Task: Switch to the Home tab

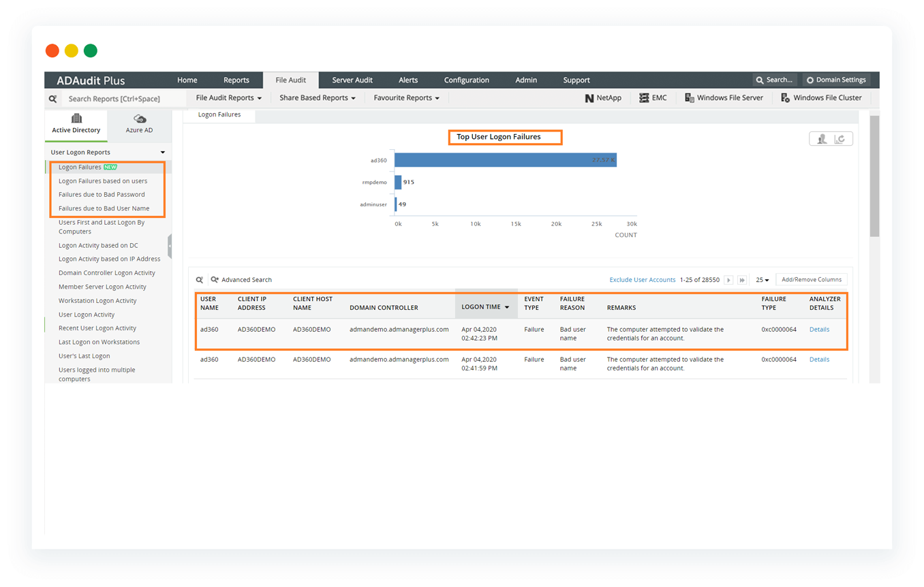Action: click(x=187, y=80)
